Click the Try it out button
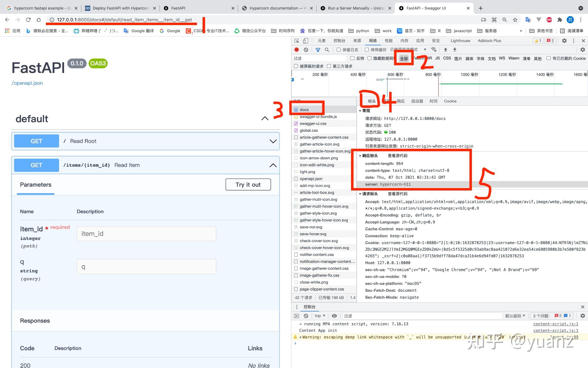The image size is (588, 368). (248, 185)
